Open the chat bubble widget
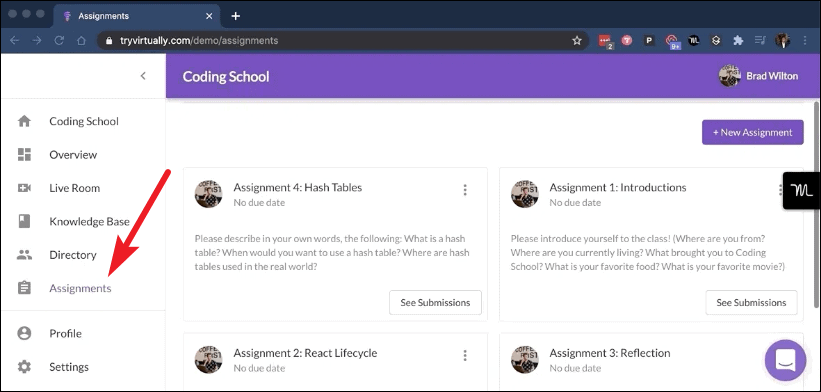 point(785,360)
